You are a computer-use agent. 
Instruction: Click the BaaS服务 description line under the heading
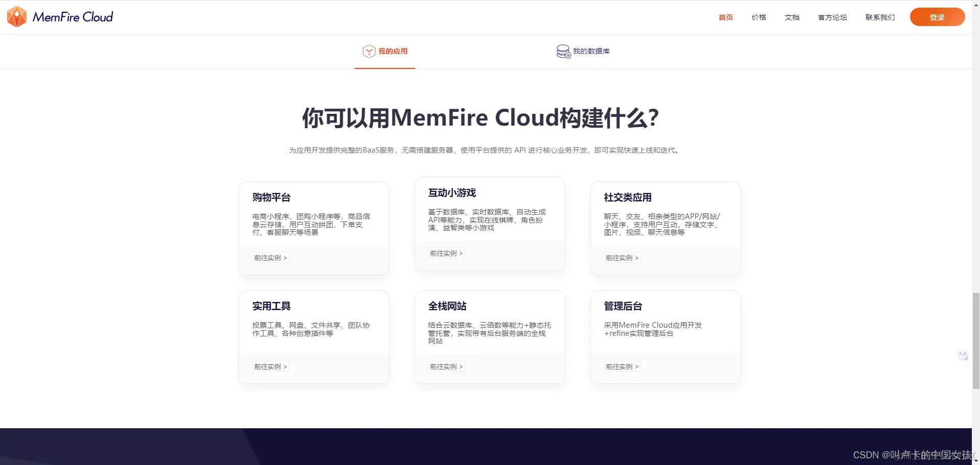point(485,150)
